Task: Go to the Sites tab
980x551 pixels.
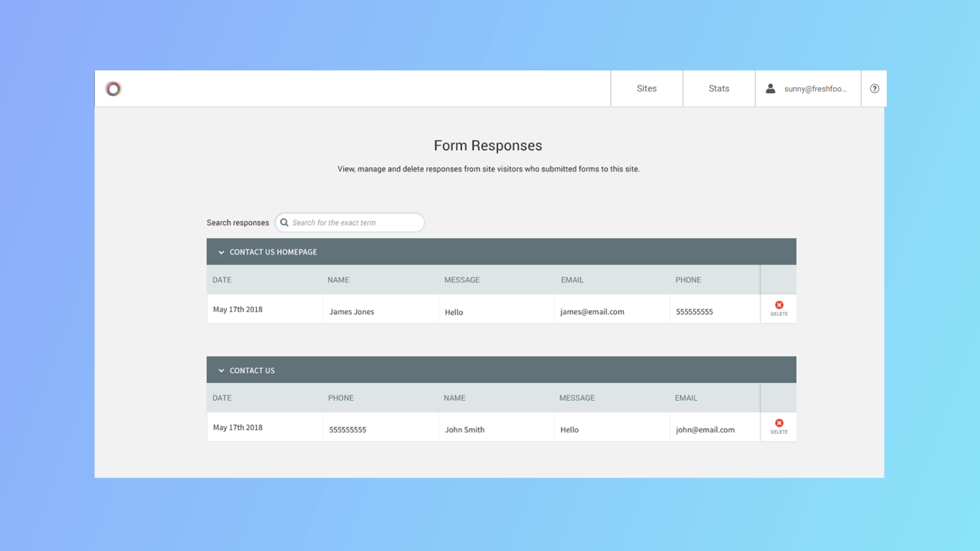Action: click(647, 89)
